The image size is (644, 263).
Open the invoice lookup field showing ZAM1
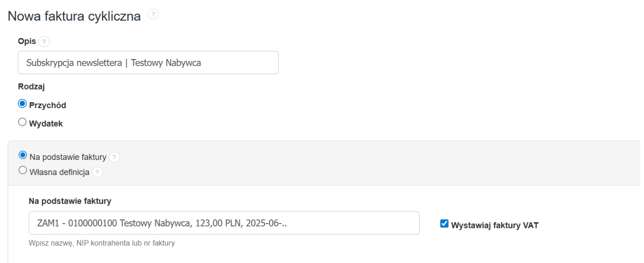tap(224, 223)
